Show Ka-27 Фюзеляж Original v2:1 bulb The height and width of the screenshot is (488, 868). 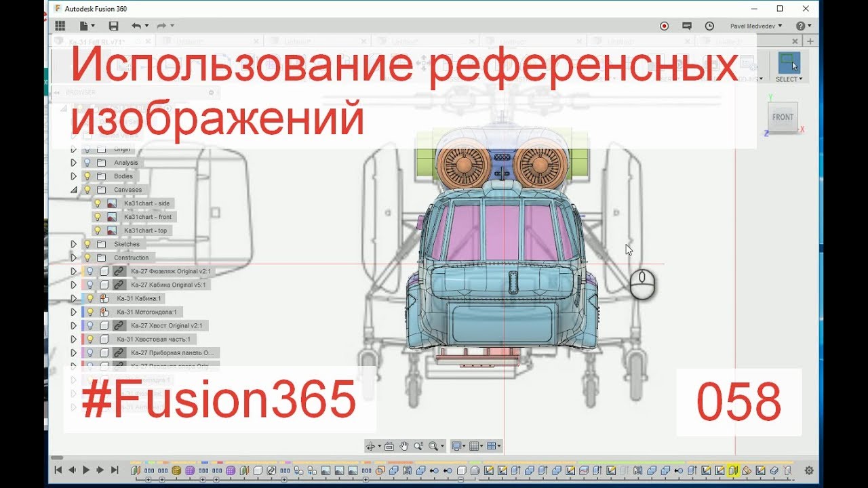[90, 271]
